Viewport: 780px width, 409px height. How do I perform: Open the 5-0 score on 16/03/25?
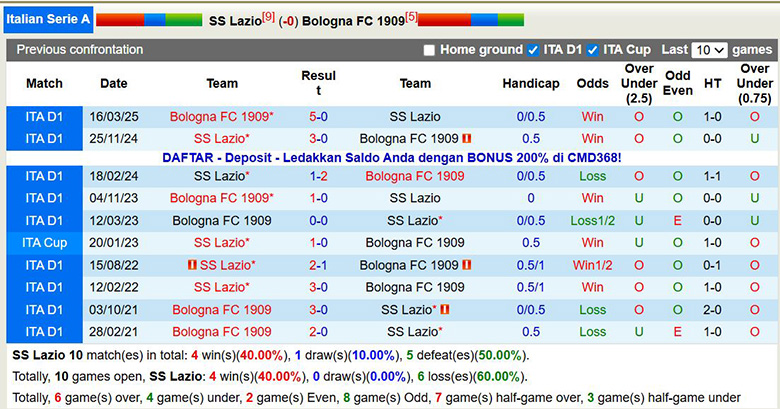(319, 117)
